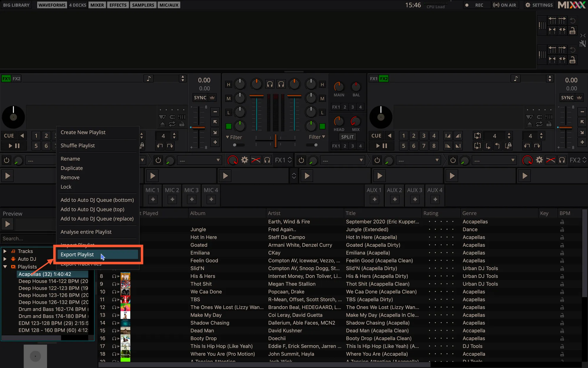Screen dimensions: 588x368
Task: Toggle the ON AIR broadcast button
Action: 505,5
